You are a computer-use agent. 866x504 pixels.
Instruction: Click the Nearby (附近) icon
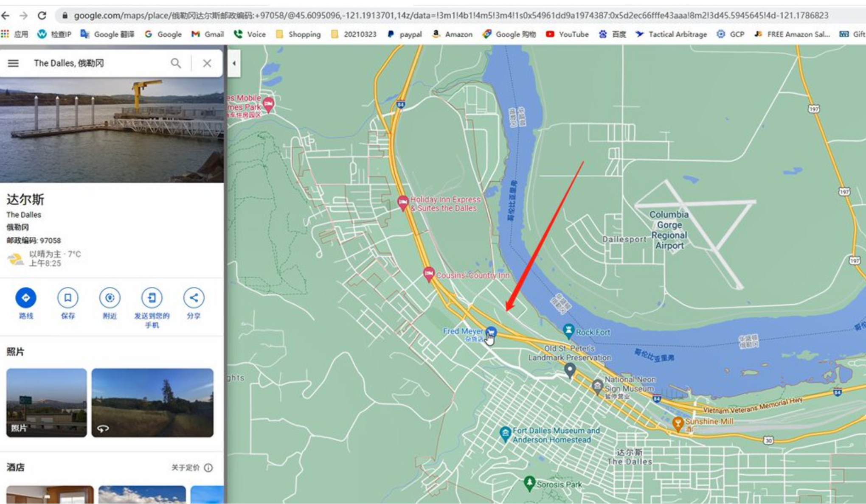(110, 298)
